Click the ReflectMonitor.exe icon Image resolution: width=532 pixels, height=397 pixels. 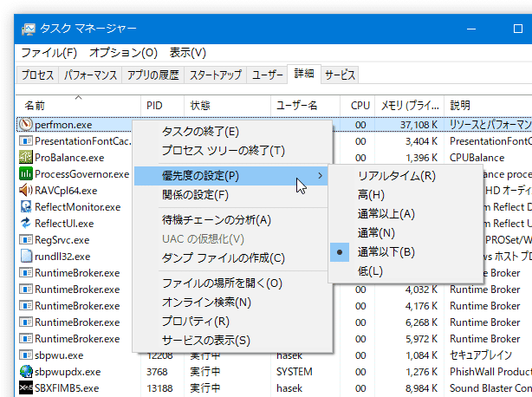click(x=26, y=206)
